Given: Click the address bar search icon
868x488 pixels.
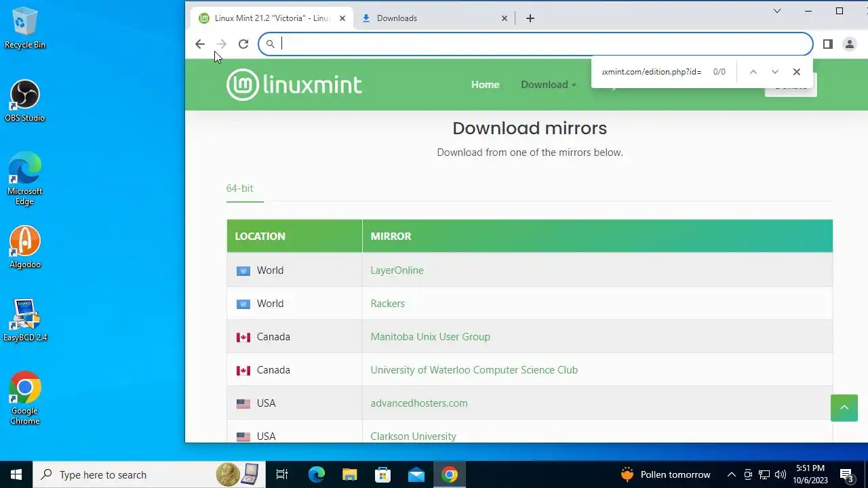Looking at the screenshot, I should (271, 44).
